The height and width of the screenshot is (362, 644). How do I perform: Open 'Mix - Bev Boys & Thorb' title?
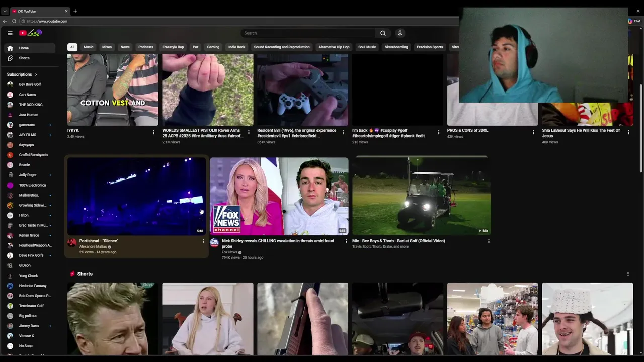click(398, 241)
